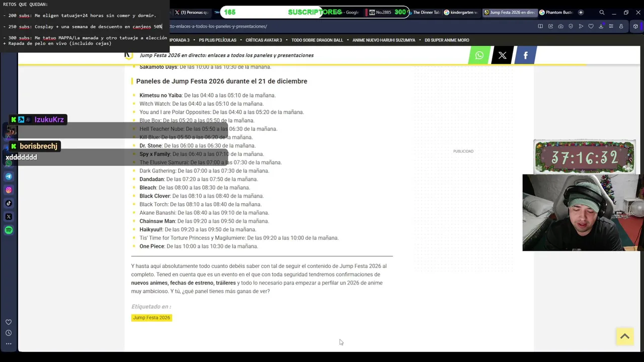This screenshot has width=644, height=362.
Task: Click the 'Dandadan' list entry
Action: [x=198, y=179]
